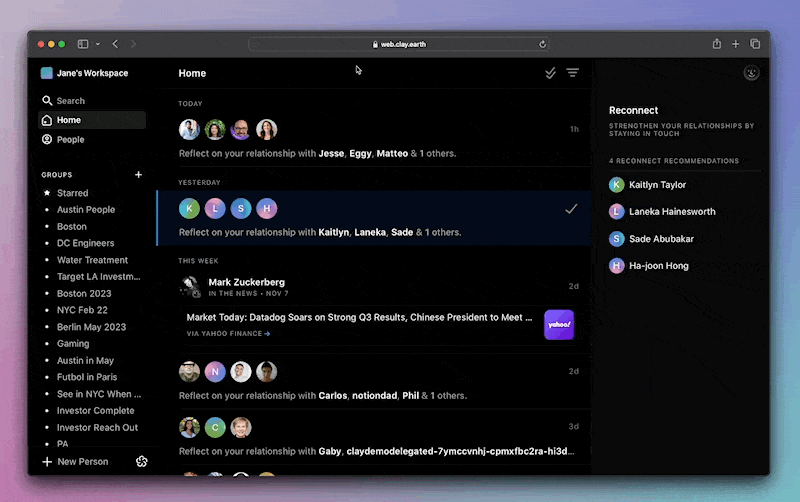Click the S avatar in yesterday's card
This screenshot has height=502, width=800.
pyautogui.click(x=241, y=209)
